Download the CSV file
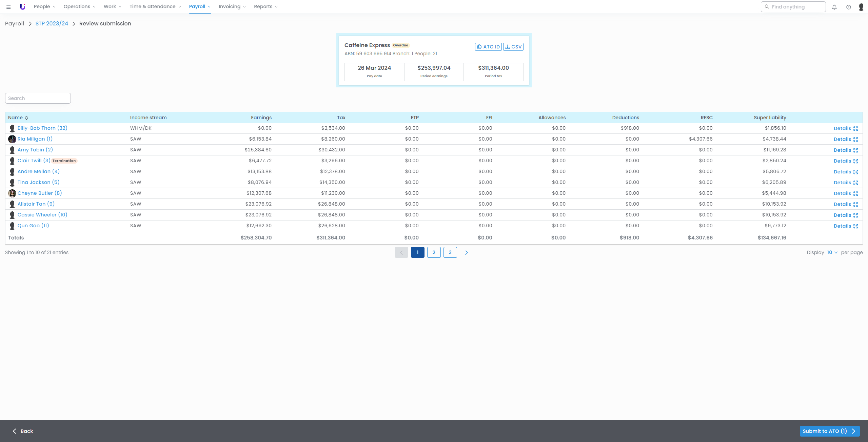Image resolution: width=868 pixels, height=442 pixels. click(x=513, y=47)
